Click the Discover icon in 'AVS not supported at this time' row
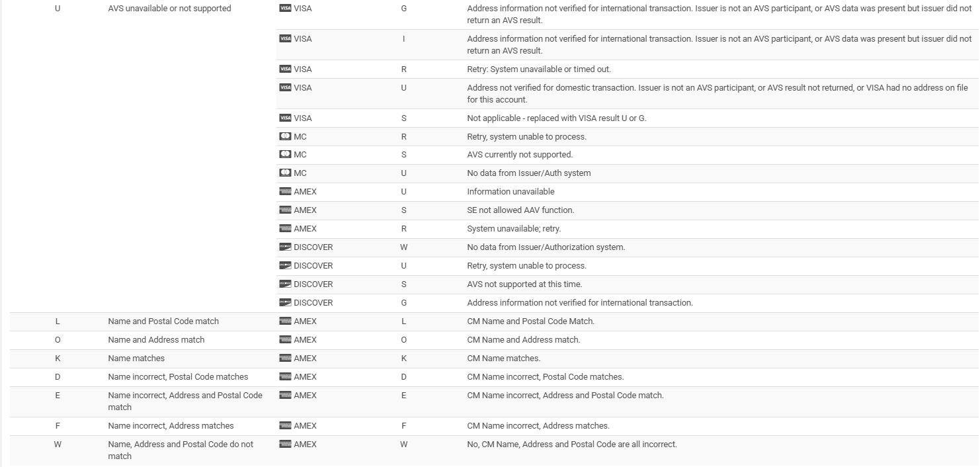Image resolution: width=980 pixels, height=467 pixels. coord(285,284)
